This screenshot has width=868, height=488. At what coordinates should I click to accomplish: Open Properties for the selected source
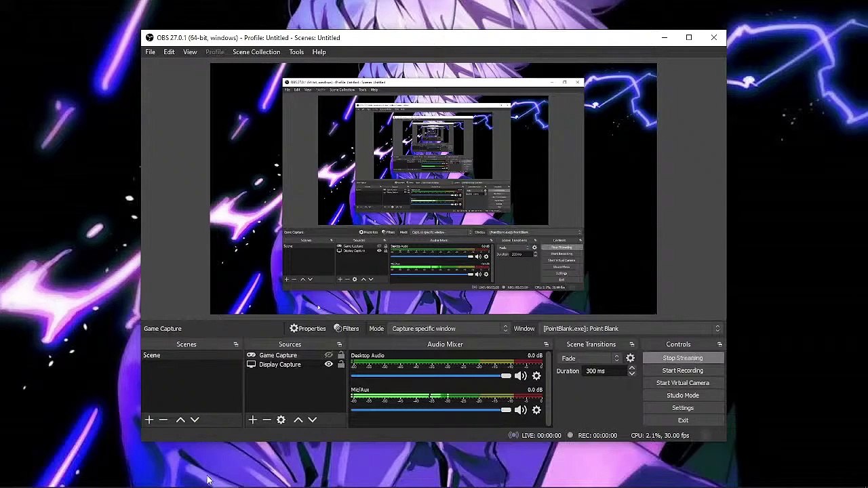pyautogui.click(x=308, y=329)
